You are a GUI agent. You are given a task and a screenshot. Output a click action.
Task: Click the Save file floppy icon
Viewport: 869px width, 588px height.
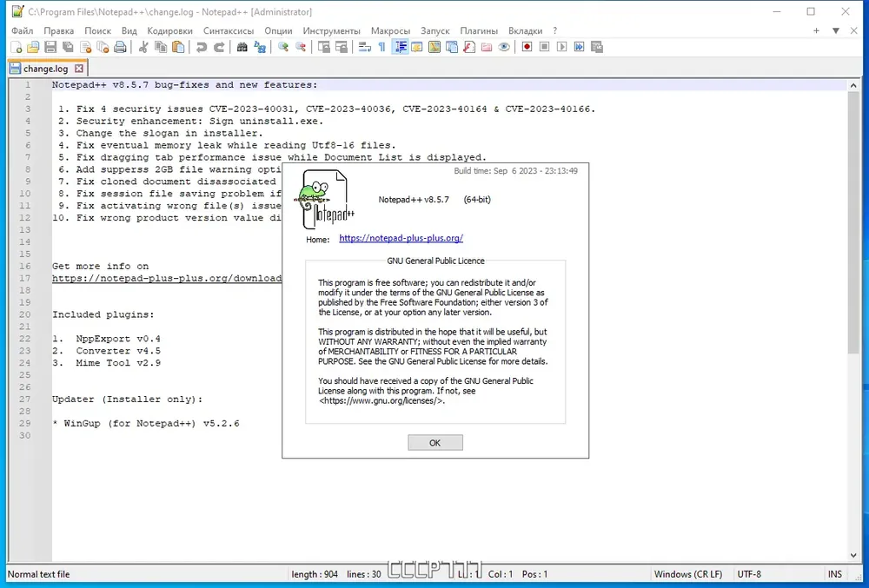tap(50, 47)
